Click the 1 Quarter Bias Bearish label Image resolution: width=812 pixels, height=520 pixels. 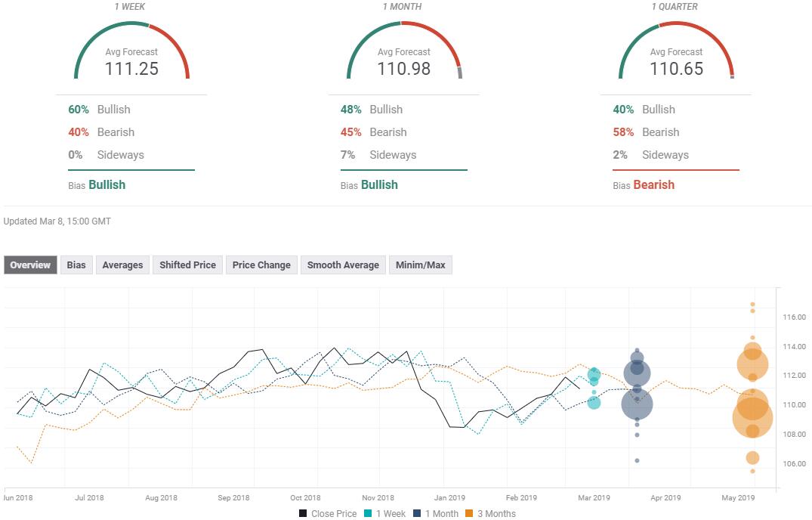click(x=653, y=184)
